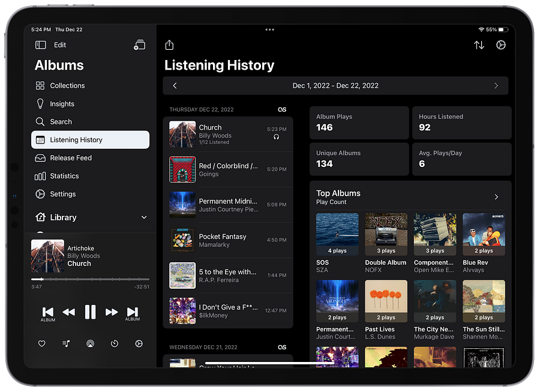Open Collections in the sidebar

[x=90, y=85]
